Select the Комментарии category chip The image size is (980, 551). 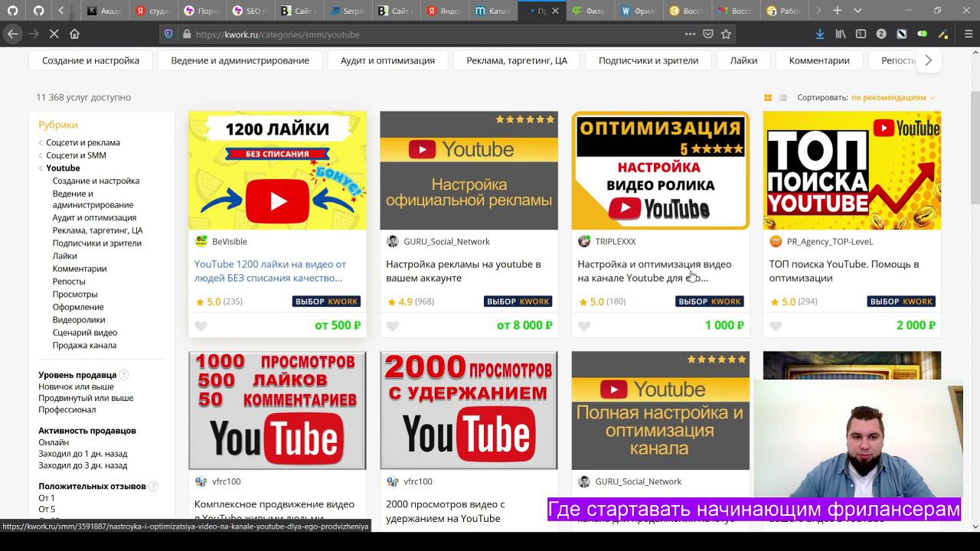tap(819, 60)
